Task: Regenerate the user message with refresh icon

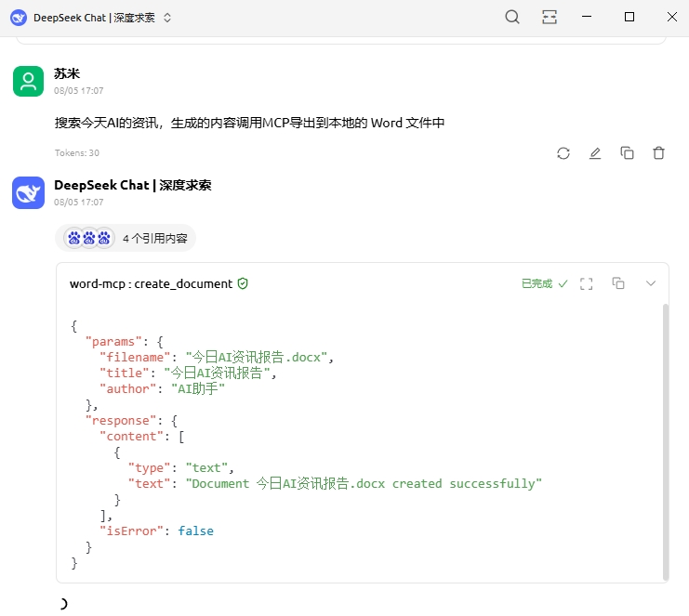Action: tap(563, 153)
